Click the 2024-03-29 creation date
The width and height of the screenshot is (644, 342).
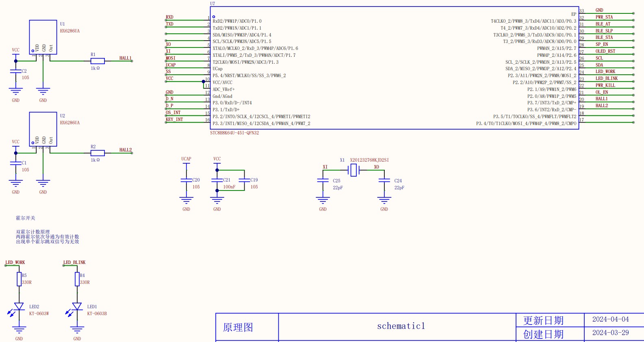coord(610,333)
